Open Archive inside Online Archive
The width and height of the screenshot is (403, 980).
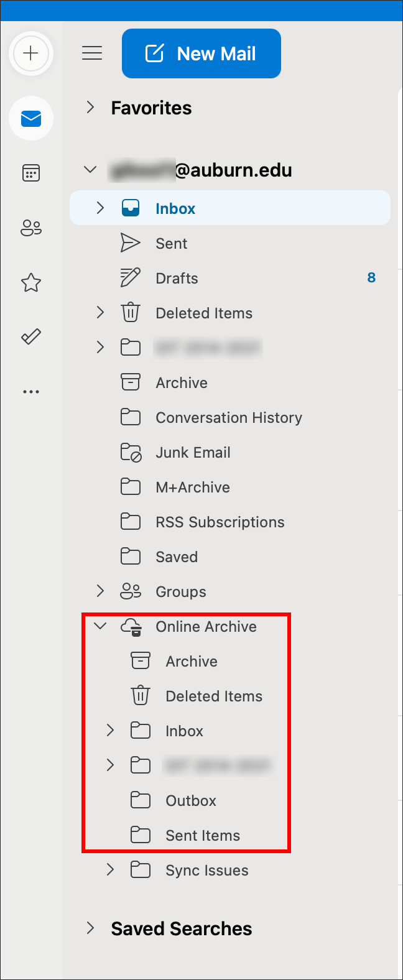click(192, 662)
